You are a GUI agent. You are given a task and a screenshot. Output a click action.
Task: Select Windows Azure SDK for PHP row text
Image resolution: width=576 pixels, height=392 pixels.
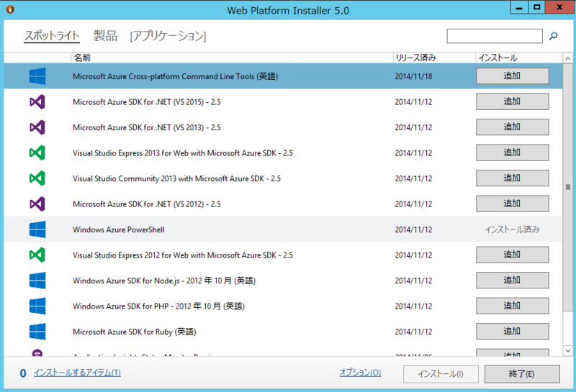pos(158,306)
